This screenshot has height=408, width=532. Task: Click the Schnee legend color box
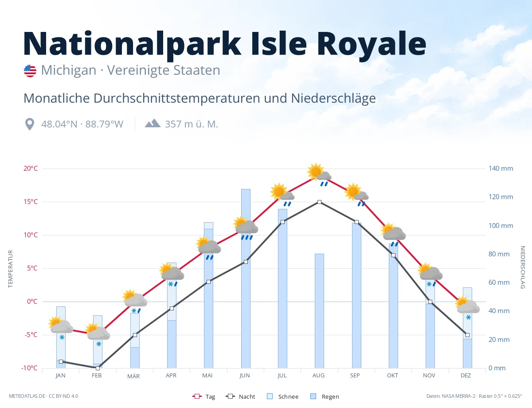click(270, 396)
